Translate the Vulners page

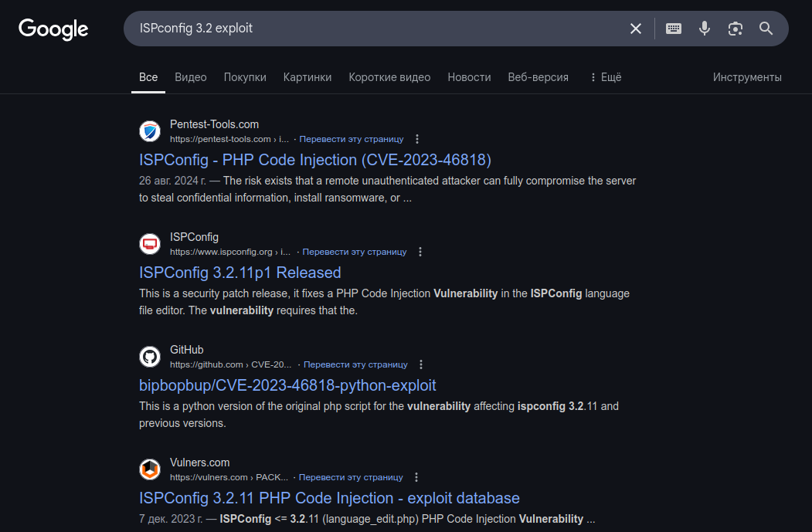pos(351,478)
